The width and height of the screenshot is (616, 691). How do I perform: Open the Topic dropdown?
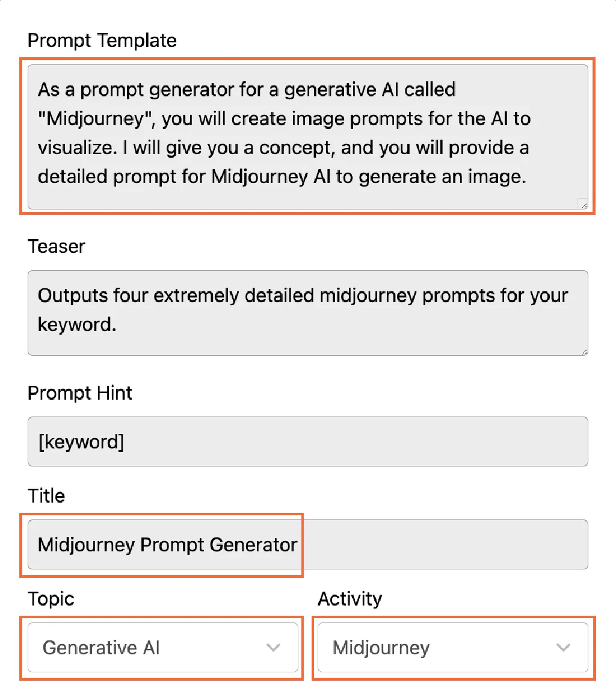(x=163, y=647)
